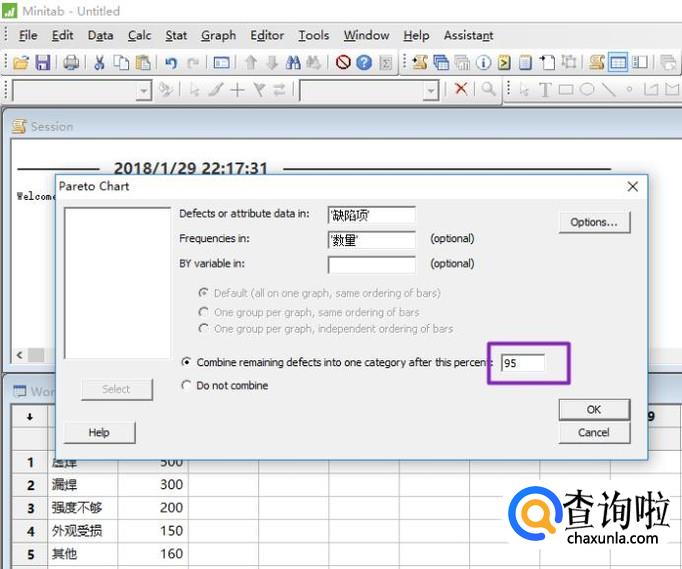Open the Tools menu
This screenshot has width=682, height=569.
tap(313, 35)
